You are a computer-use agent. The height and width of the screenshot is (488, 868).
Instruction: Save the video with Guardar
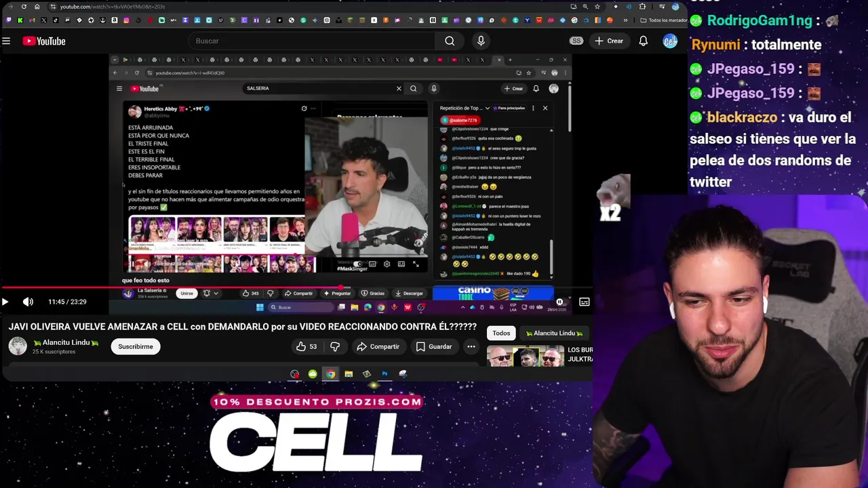point(433,347)
